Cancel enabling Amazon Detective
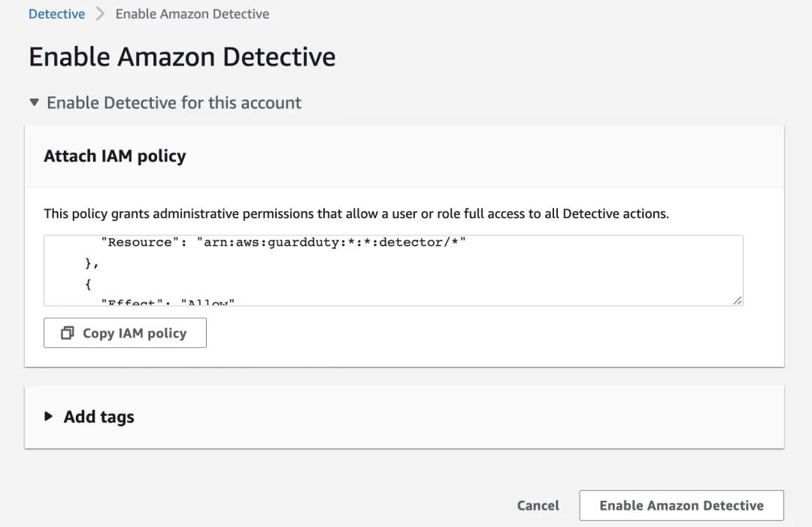Image resolution: width=812 pixels, height=527 pixels. coord(538,505)
